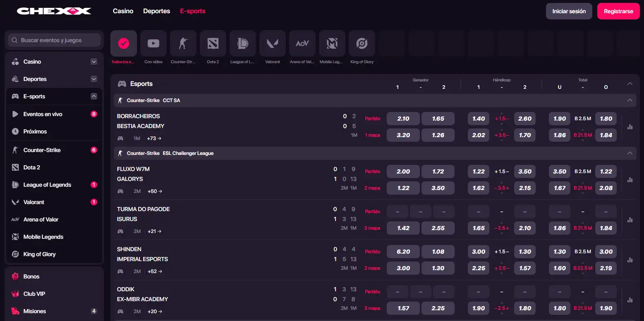Select the 2.19 total over odds in the Shinden row
Viewport: 644px width, 321px height.
coord(606,268)
